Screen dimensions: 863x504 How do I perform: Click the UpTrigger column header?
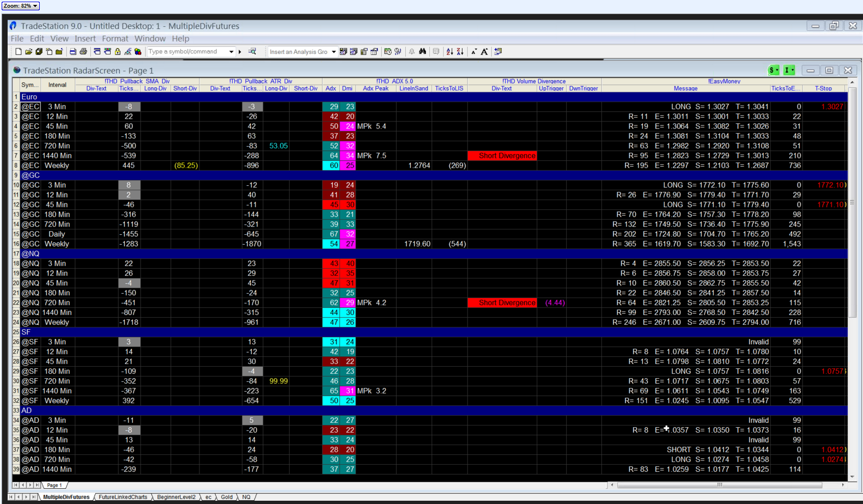point(551,88)
